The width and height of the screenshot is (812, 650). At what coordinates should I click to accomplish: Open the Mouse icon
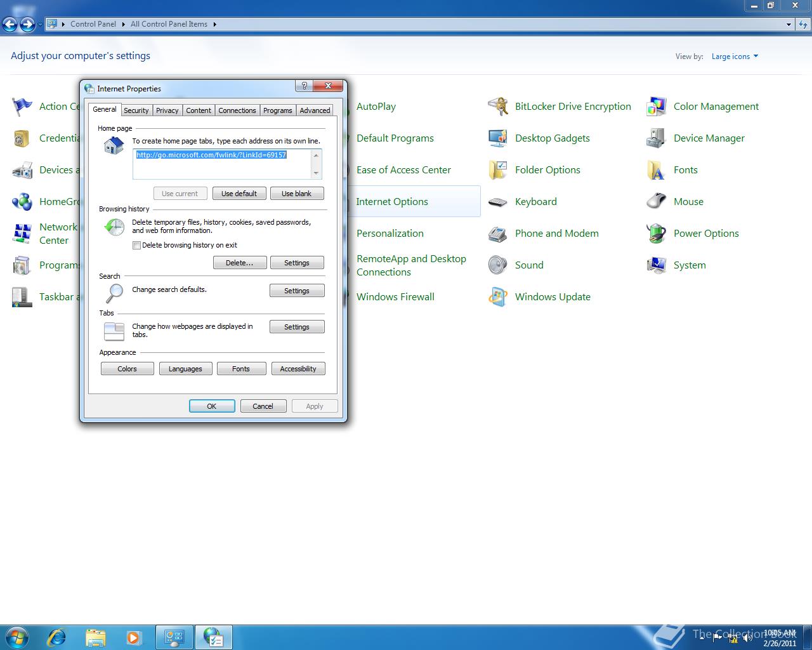click(657, 202)
